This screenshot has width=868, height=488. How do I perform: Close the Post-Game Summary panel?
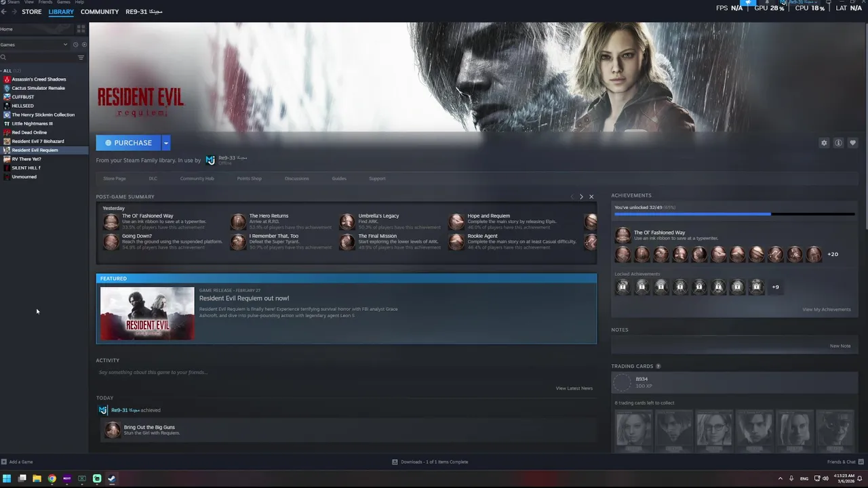pyautogui.click(x=591, y=197)
